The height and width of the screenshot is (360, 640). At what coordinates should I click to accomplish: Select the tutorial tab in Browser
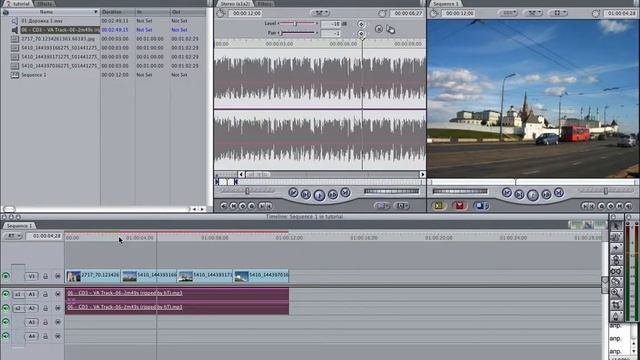click(18, 4)
